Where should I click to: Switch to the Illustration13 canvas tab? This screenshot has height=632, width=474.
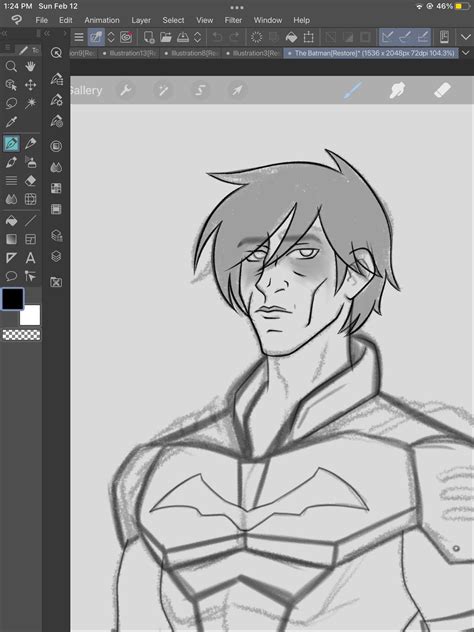(129, 53)
